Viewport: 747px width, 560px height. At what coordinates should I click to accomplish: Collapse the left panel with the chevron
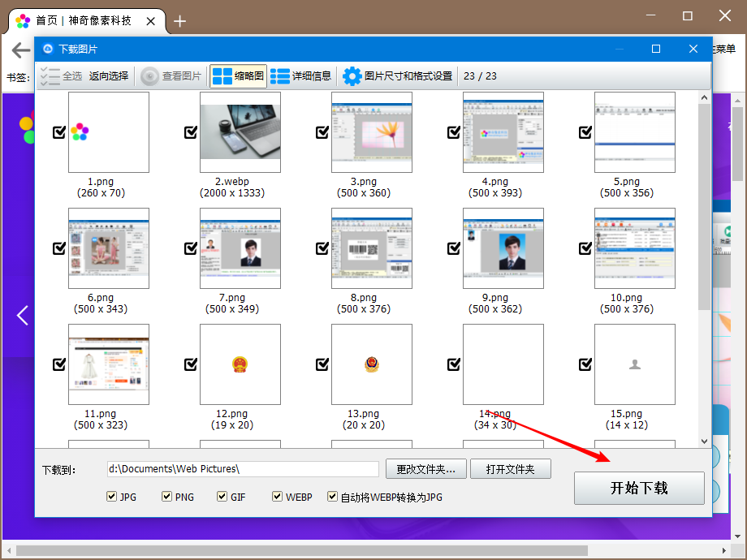22,316
